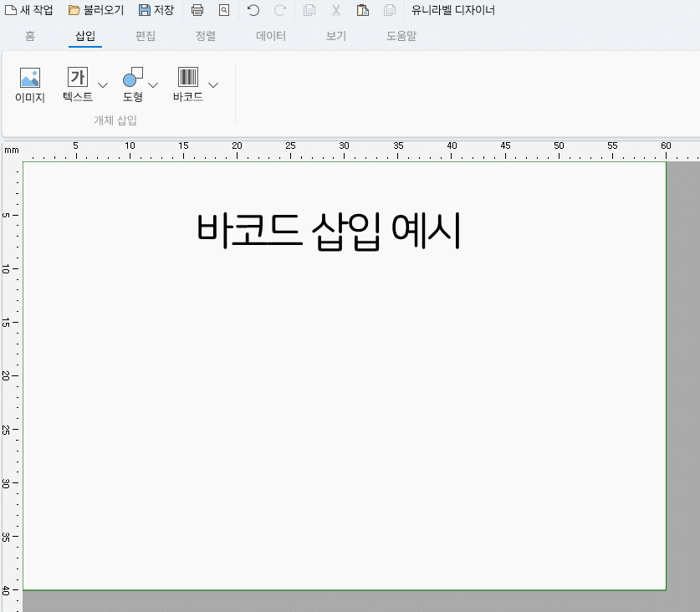Open the 편집 tab
Viewport: 700px width, 612px height.
145,36
